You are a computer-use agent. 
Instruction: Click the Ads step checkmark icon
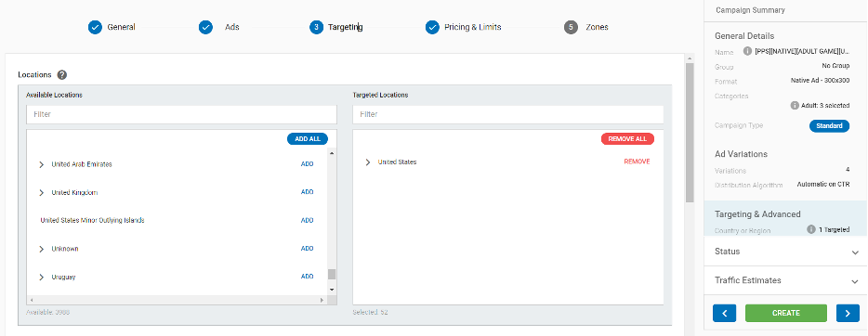206,27
